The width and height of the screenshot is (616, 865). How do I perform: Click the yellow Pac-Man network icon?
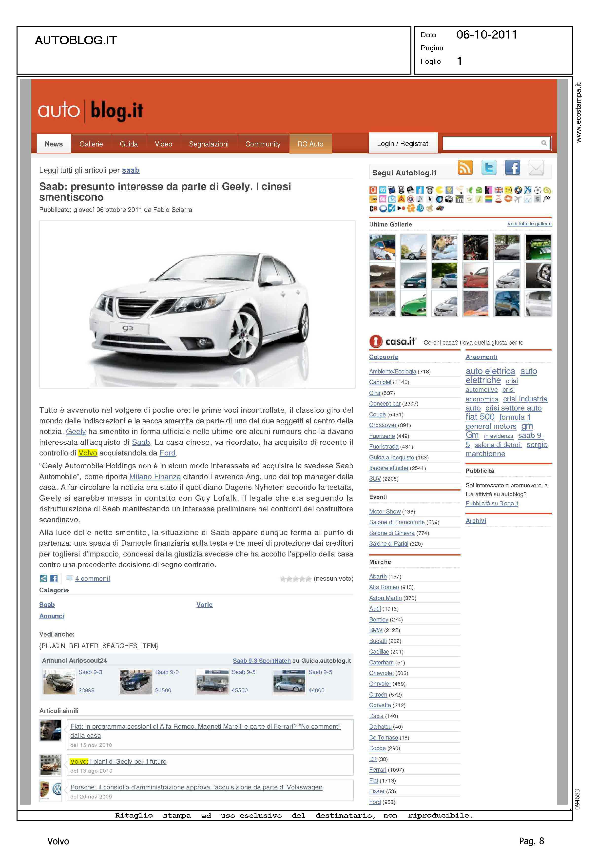pos(440,190)
